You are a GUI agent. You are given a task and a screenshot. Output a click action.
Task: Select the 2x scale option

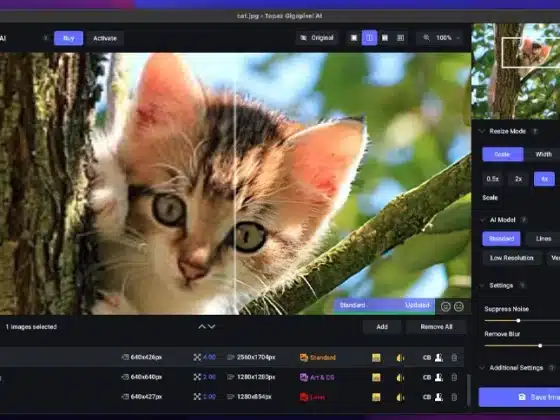(x=519, y=179)
